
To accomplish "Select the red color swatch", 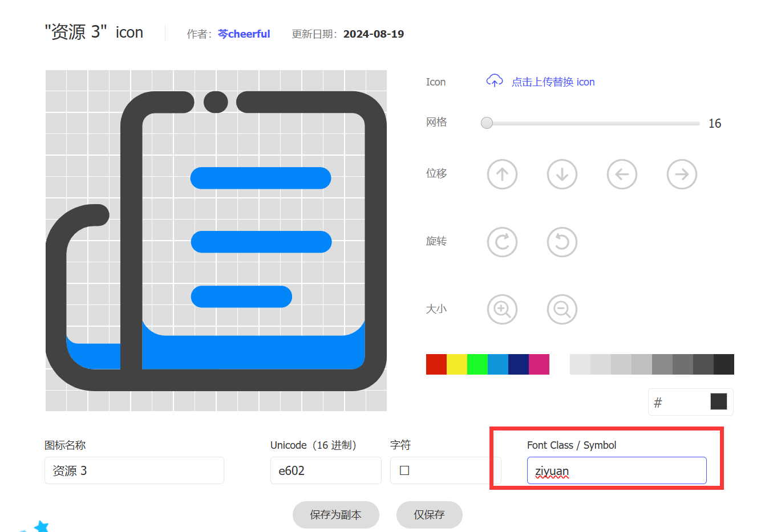I will coord(436,364).
